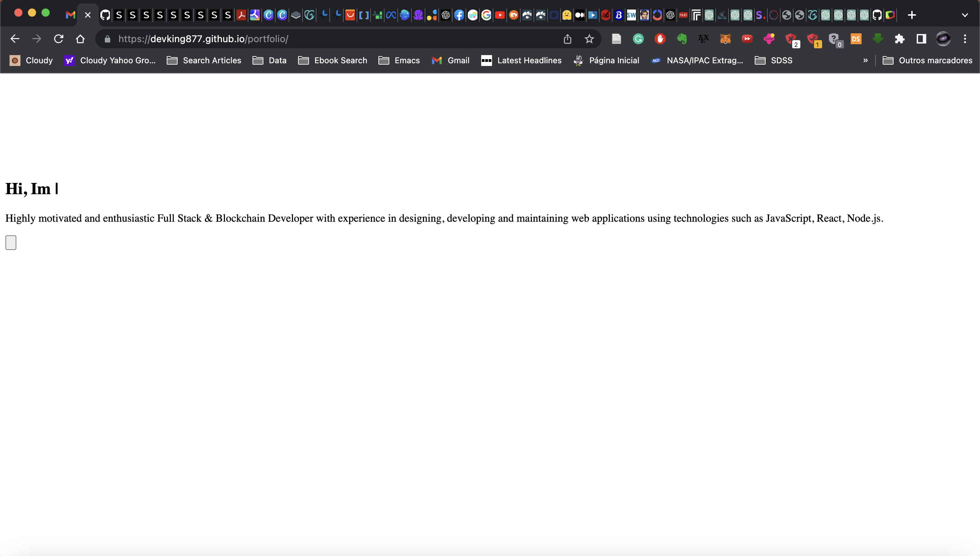980x556 pixels.
Task: Open Chrome's three-dot menu
Action: pyautogui.click(x=965, y=38)
